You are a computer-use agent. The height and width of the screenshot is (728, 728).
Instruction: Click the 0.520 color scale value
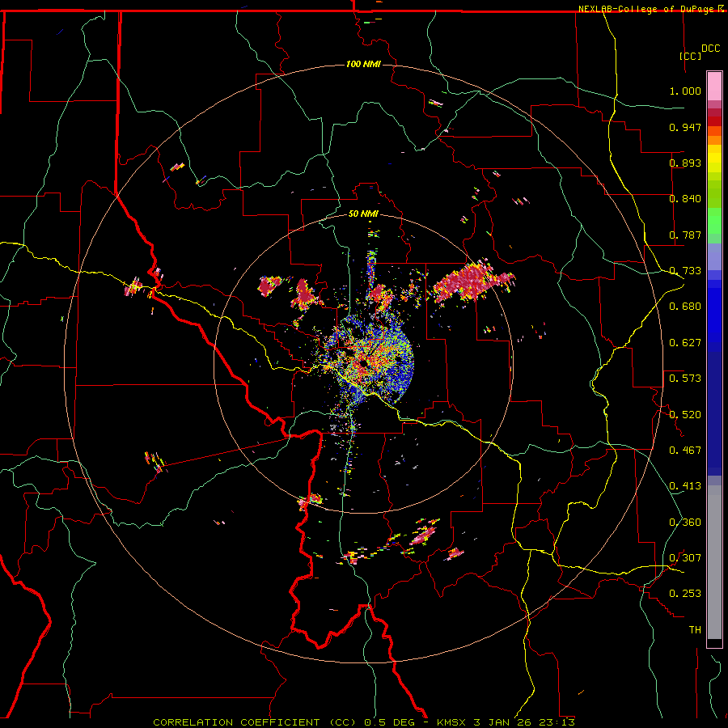point(685,415)
